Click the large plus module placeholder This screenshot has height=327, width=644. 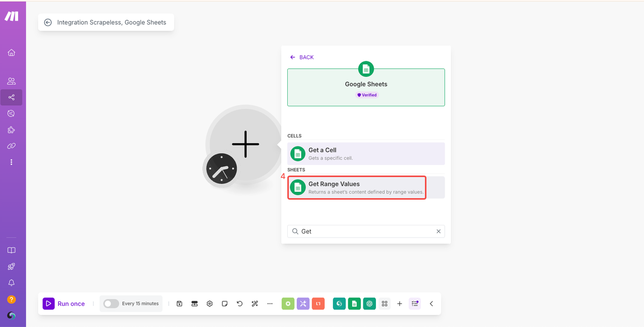coord(246,144)
